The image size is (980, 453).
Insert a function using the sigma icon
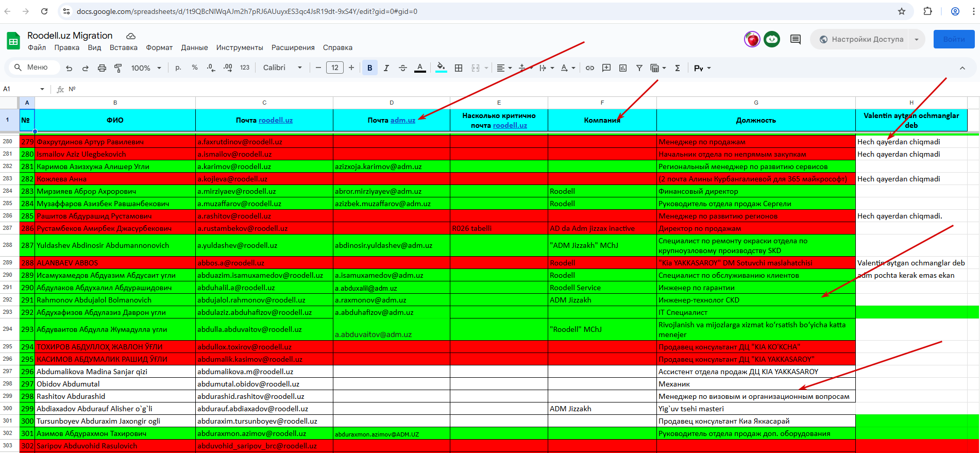(678, 68)
